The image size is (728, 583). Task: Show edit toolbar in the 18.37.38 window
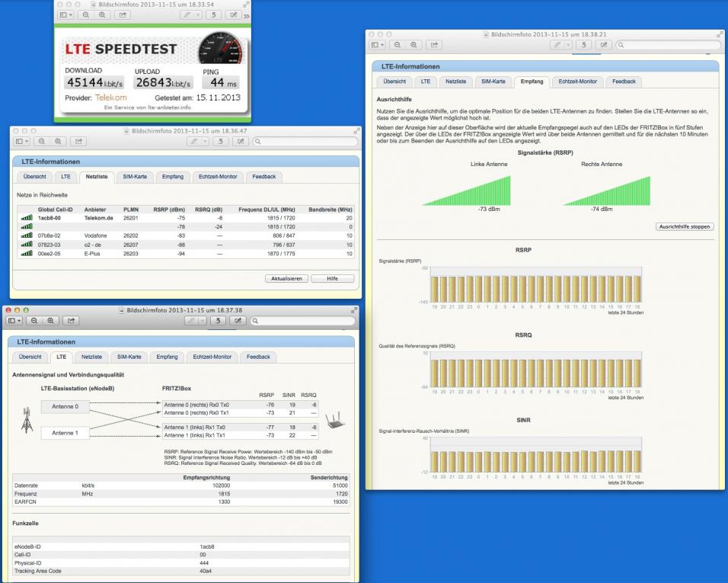[x=238, y=321]
